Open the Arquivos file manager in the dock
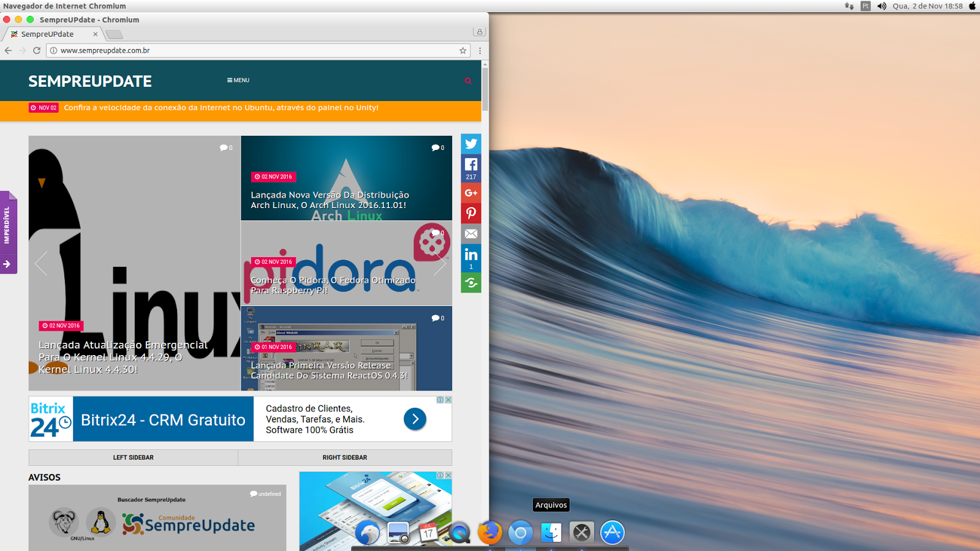The width and height of the screenshot is (980, 551). pos(551,533)
